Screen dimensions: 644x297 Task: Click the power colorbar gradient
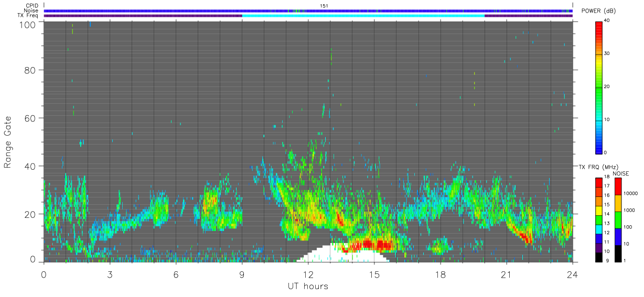coord(598,87)
